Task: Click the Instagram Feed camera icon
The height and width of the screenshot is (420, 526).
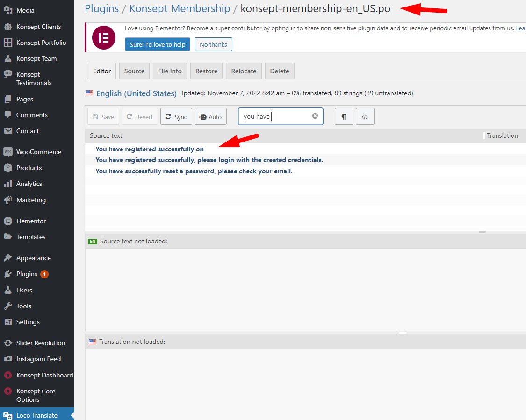Action: [8, 359]
